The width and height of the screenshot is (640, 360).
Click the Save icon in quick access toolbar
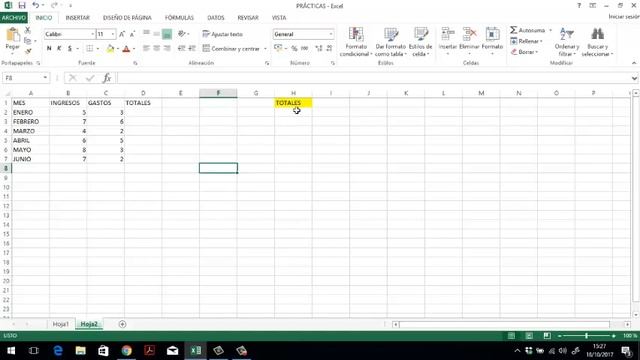22,6
